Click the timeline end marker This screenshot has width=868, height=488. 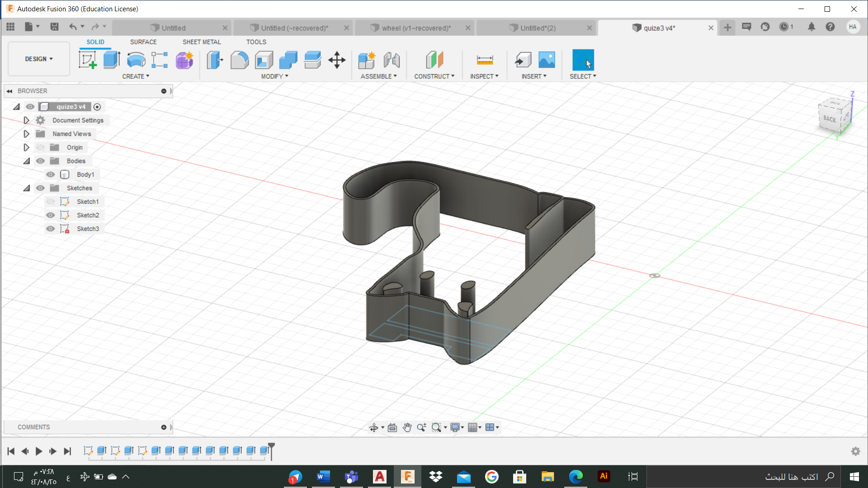click(x=271, y=451)
